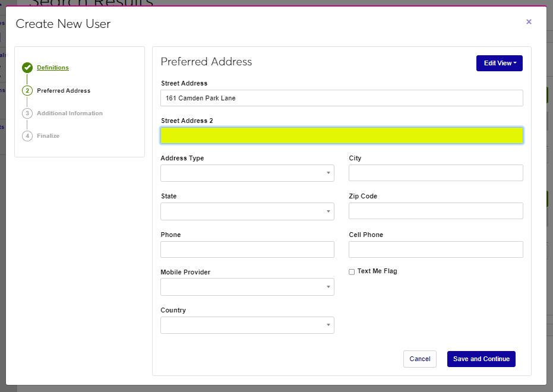The image size is (553, 392).
Task: Click the step 4 Finalize circle icon
Action: (27, 136)
